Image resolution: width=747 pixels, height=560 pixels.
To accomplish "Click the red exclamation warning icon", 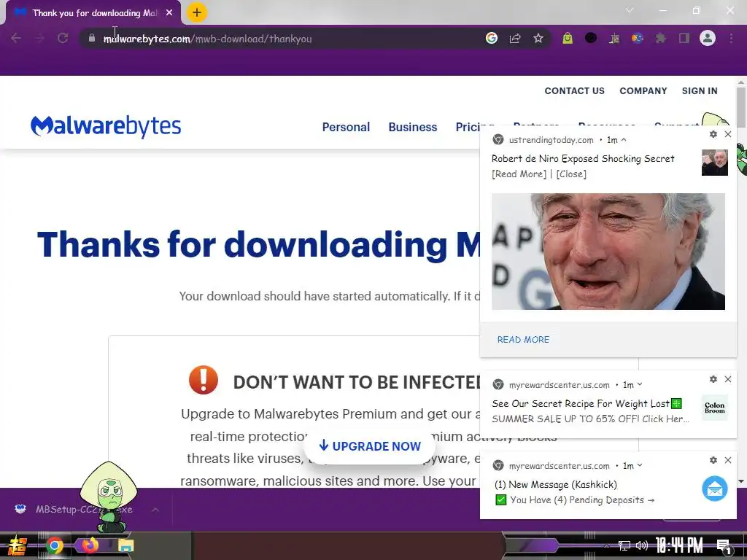I will click(204, 380).
